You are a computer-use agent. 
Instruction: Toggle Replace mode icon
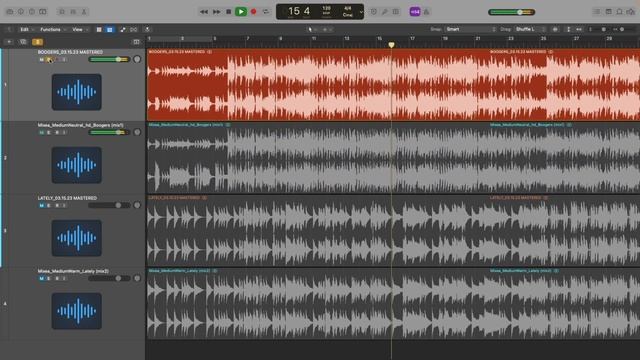pos(373,12)
